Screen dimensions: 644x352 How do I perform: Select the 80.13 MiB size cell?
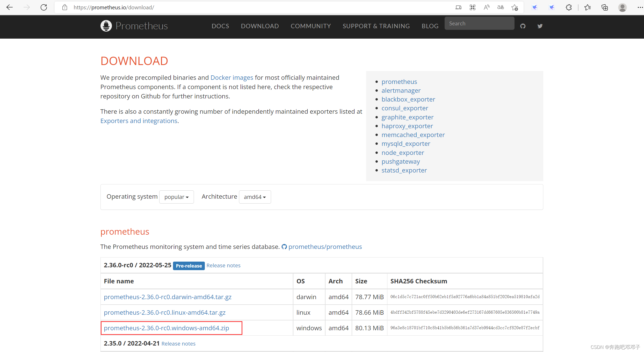point(369,328)
